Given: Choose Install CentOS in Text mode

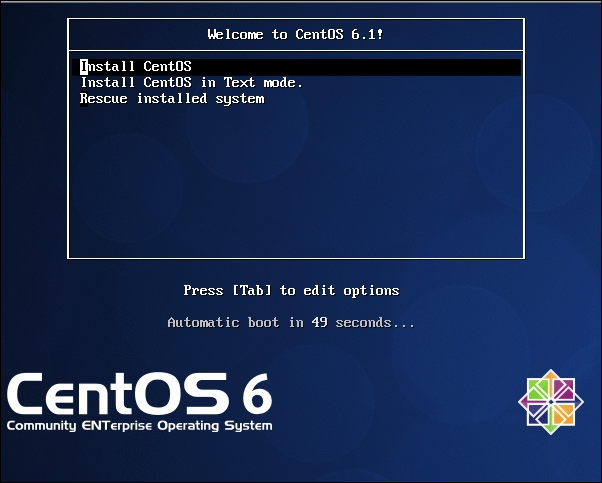Looking at the screenshot, I should pos(192,83).
